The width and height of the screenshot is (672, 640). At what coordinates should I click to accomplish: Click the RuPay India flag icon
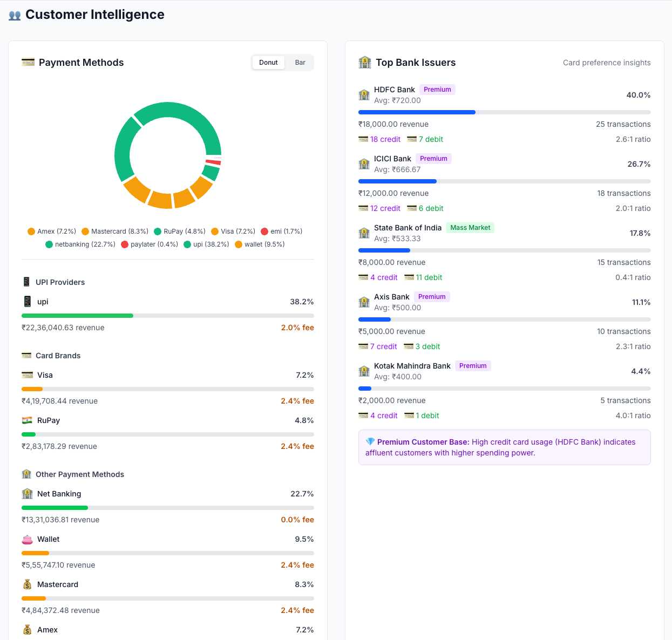(28, 420)
